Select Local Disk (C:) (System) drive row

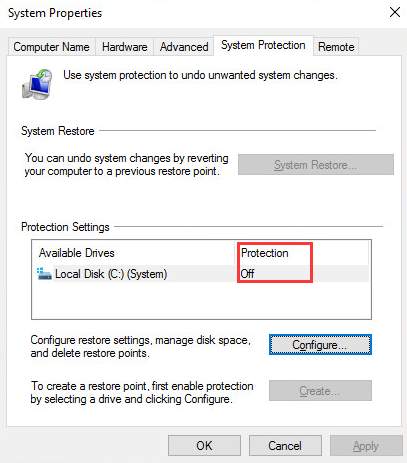coord(202,274)
